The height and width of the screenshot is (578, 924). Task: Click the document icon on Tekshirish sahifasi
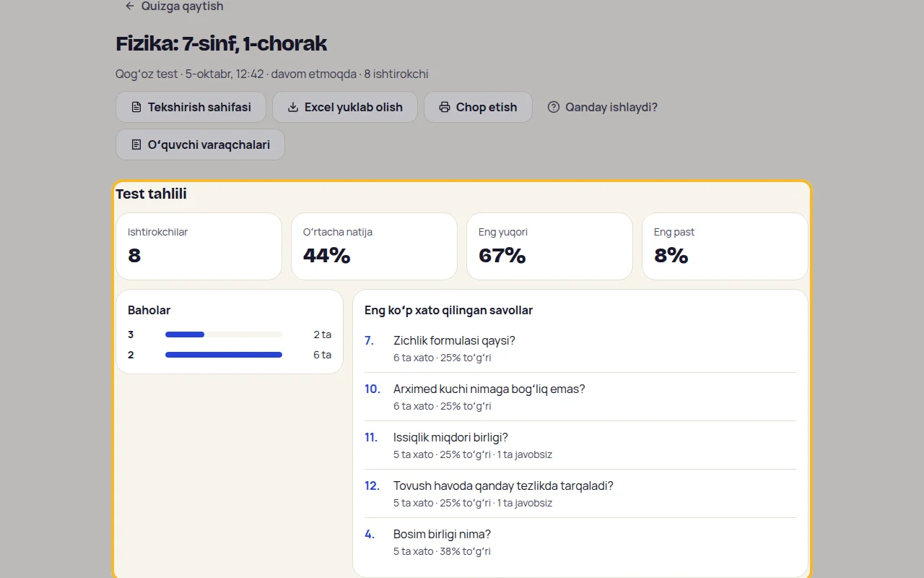coord(136,107)
